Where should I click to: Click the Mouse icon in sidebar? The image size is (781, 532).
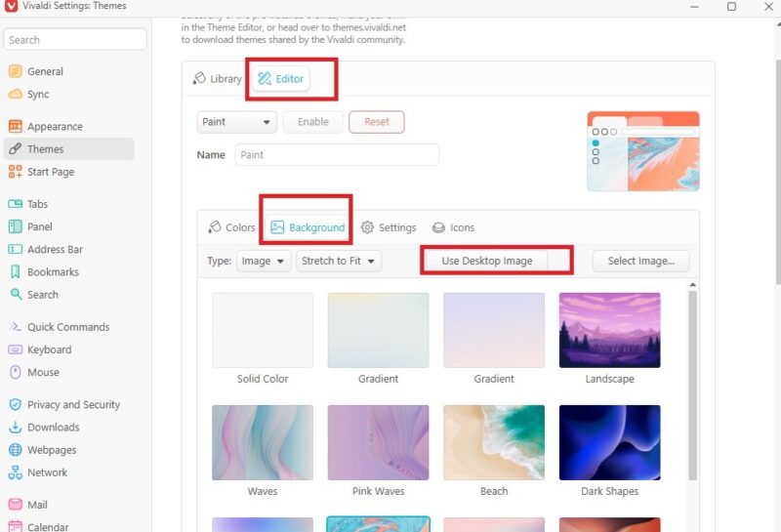pos(15,372)
